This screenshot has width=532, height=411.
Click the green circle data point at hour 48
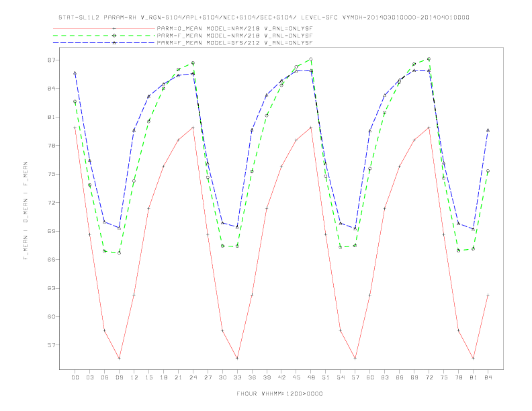point(311,59)
